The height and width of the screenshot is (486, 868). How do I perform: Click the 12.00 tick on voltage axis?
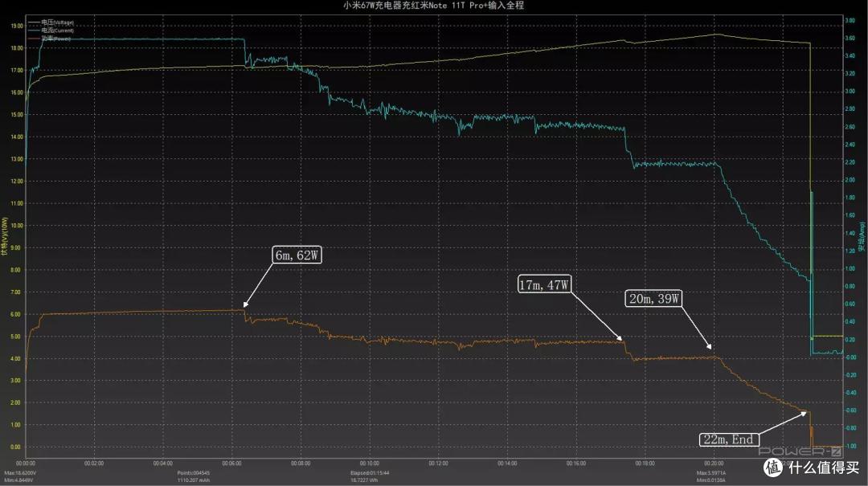pyautogui.click(x=17, y=181)
